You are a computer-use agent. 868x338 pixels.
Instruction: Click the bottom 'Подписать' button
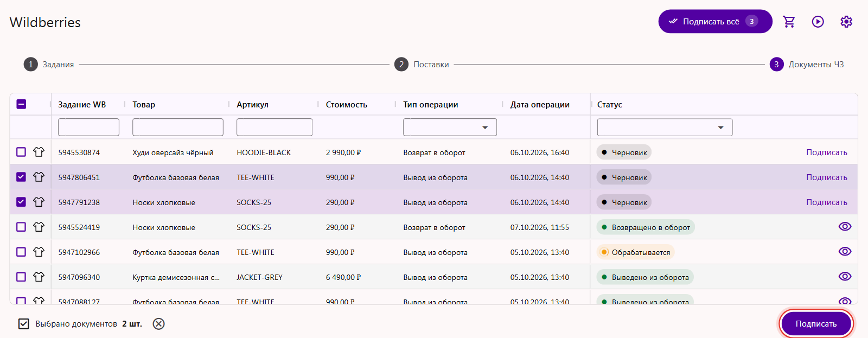click(x=816, y=324)
